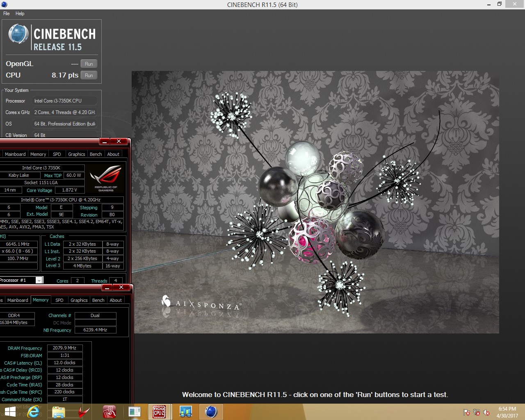Switch to Mainboard tab in lower CPU-Z window
Screen dimensions: 525x420
[18, 300]
